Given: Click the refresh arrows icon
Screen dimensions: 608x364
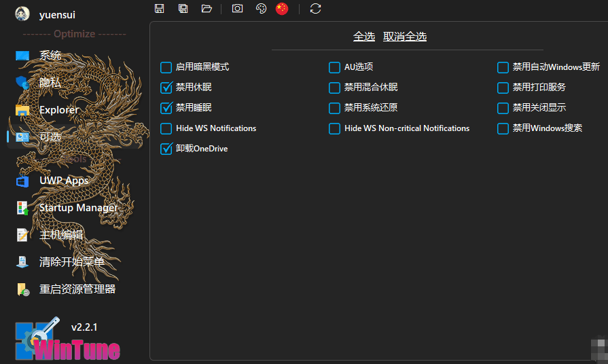Looking at the screenshot, I should [x=316, y=9].
